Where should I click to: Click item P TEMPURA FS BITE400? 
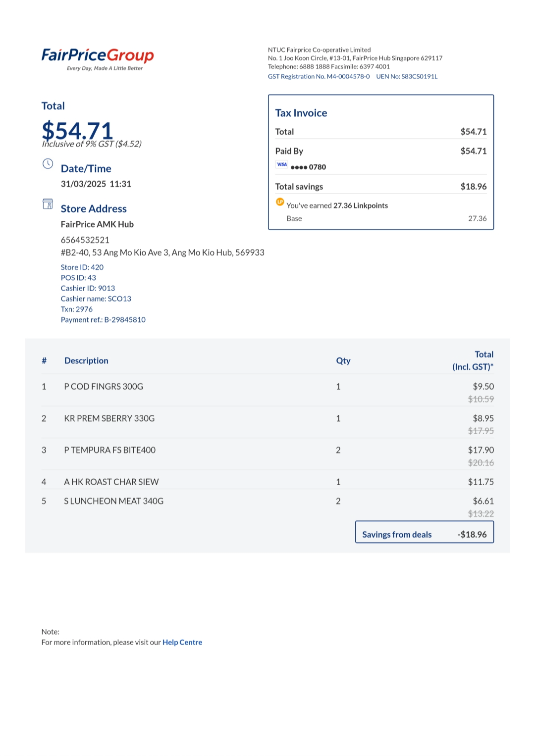click(110, 450)
